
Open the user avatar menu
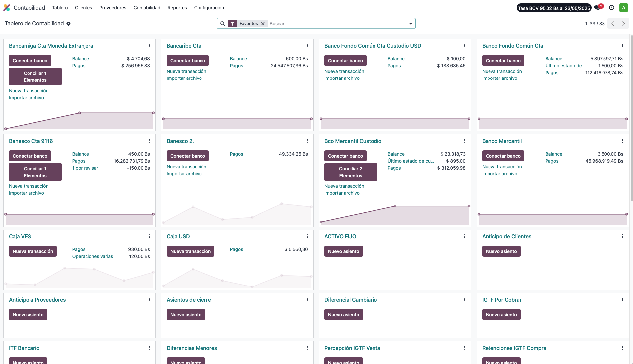tap(624, 8)
